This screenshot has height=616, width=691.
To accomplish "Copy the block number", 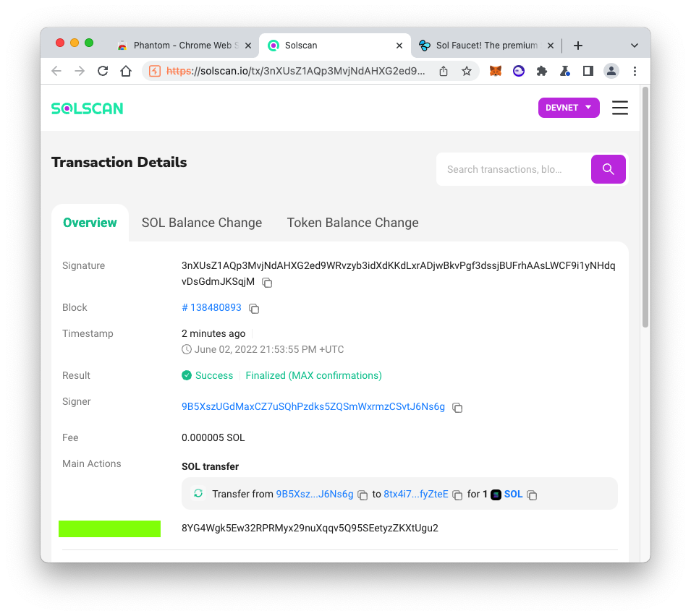I will [x=254, y=309].
